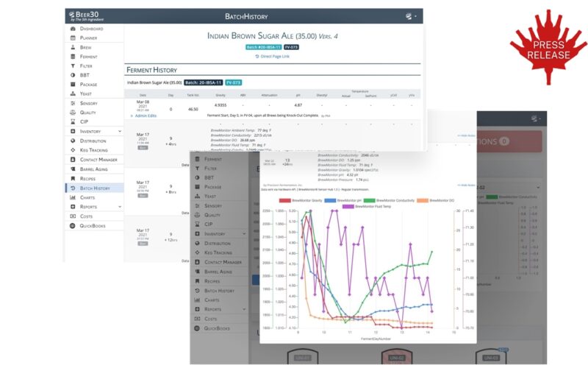Select Distribution in dimmed lower sidebar
Screen dimensions: 588x368
(x=218, y=244)
